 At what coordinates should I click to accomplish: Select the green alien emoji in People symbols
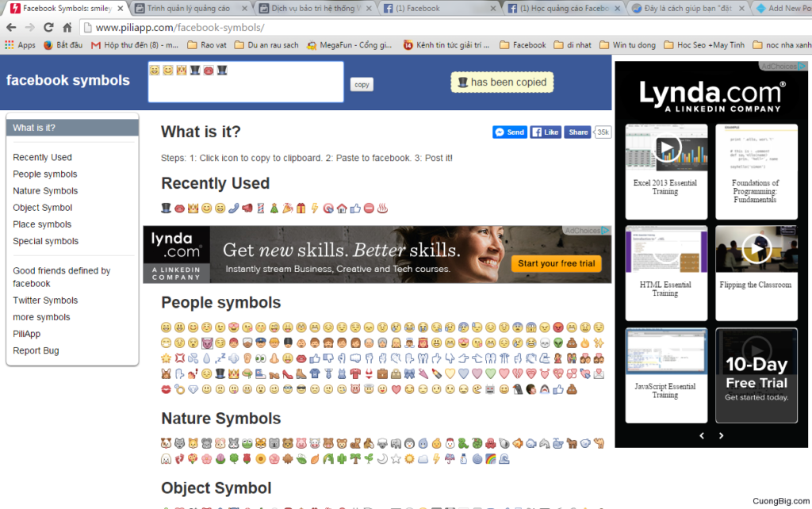click(557, 343)
